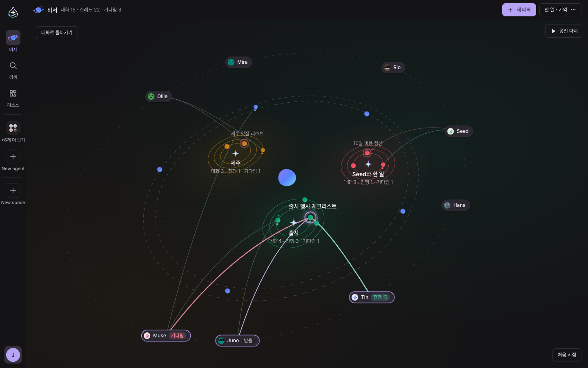Click the 제주 맛집 리스트 label
Viewport: 588px width, 368px height.
tap(247, 134)
